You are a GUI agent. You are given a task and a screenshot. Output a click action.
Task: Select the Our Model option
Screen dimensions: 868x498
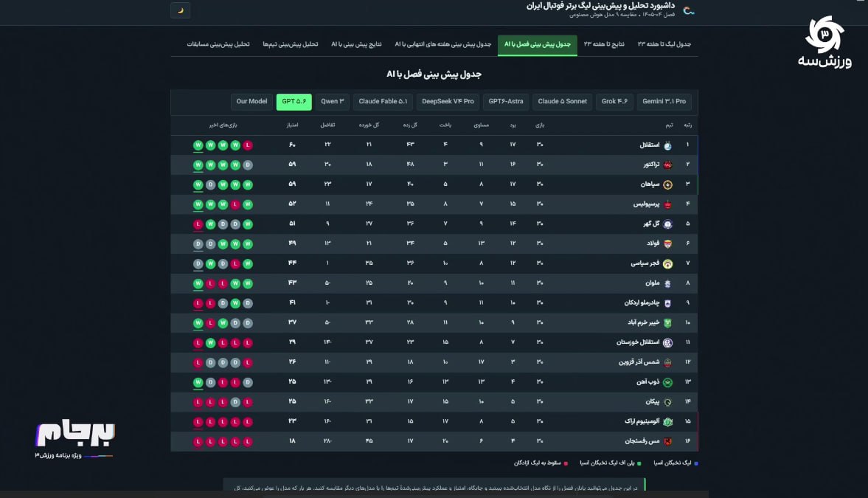point(251,101)
